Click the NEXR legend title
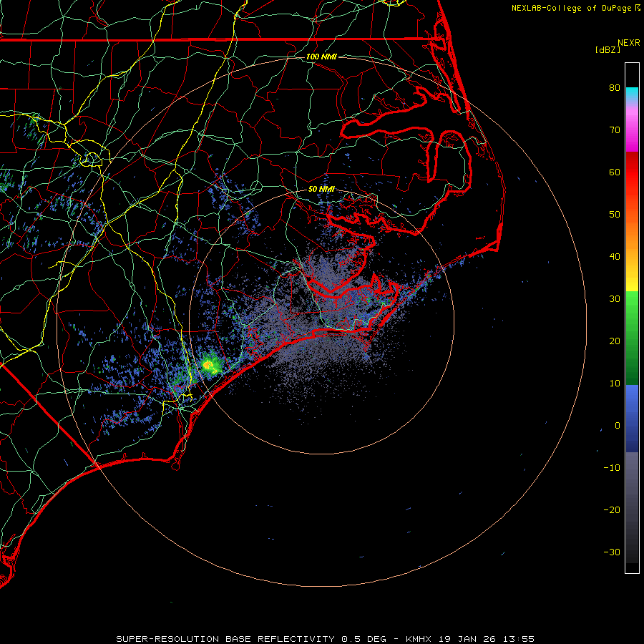Image resolution: width=644 pixels, height=644 pixels. pyautogui.click(x=628, y=43)
